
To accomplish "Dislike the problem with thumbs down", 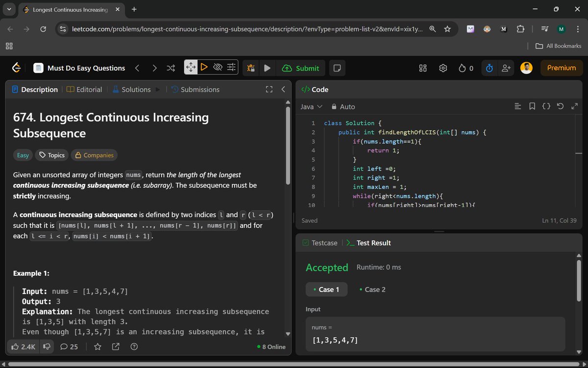I will point(47,346).
